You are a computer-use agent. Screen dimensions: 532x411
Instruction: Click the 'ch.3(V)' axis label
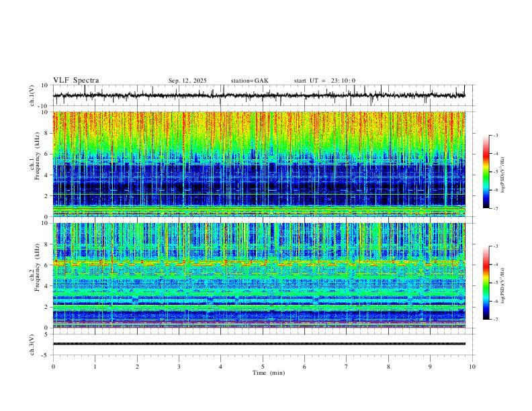click(32, 345)
